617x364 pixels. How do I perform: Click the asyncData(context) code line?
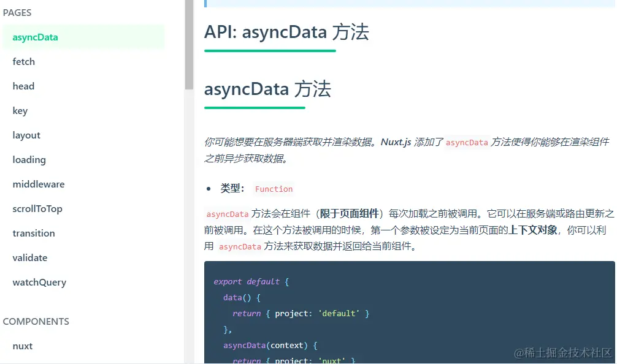click(x=270, y=346)
